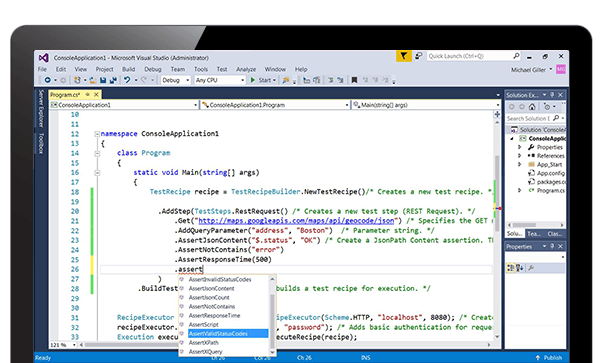
Task: Select the Categorized icon in Properties panel
Action: 511,268
